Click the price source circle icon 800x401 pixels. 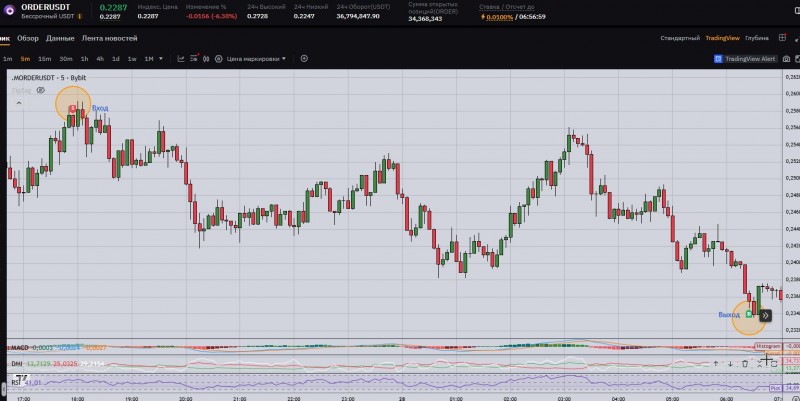[219, 59]
